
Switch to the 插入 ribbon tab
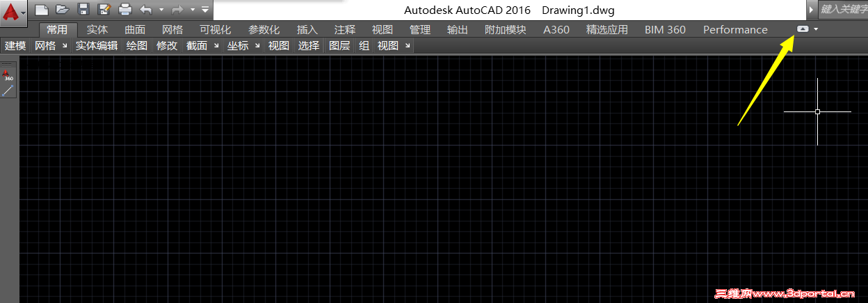click(x=307, y=29)
